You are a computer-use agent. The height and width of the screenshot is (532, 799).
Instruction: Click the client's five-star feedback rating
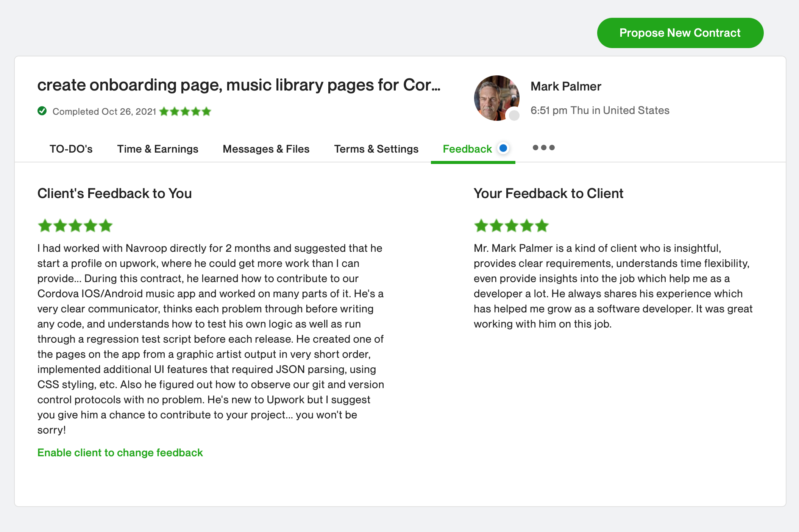(x=75, y=226)
